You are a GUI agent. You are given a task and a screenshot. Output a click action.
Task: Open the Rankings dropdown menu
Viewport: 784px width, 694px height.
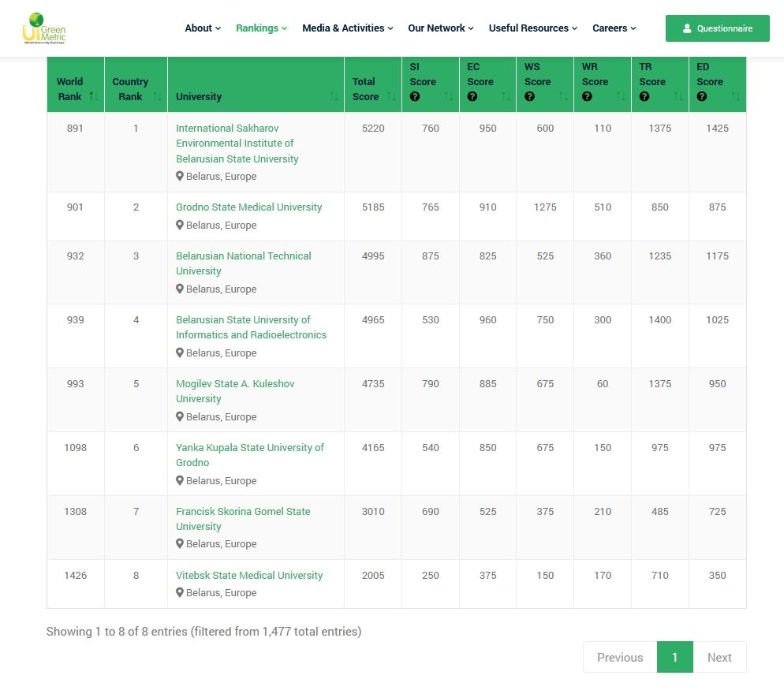[261, 28]
